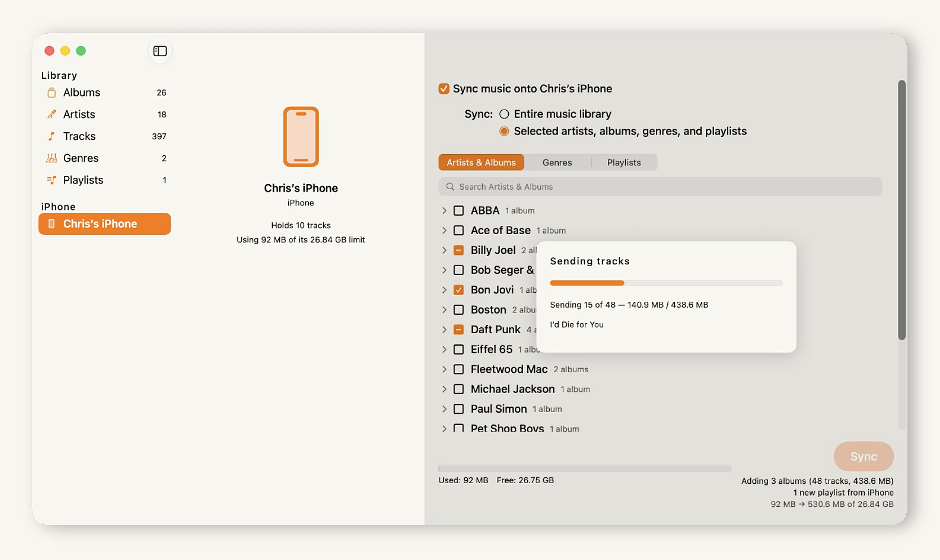The height and width of the screenshot is (560, 940).
Task: Click the Albums icon in Library
Action: 52,93
